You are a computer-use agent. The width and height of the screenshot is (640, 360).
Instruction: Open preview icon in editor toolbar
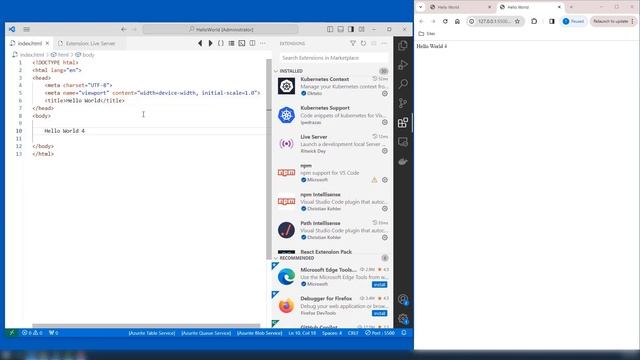(242, 43)
